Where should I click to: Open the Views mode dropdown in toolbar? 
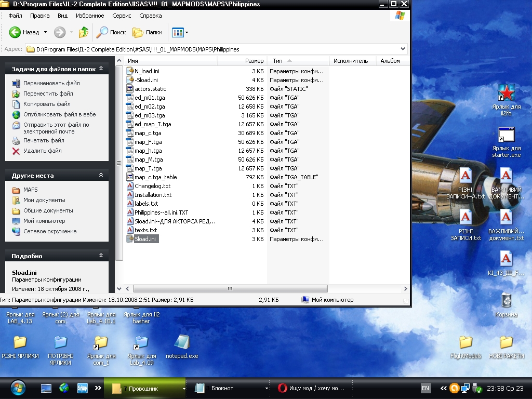(x=186, y=32)
